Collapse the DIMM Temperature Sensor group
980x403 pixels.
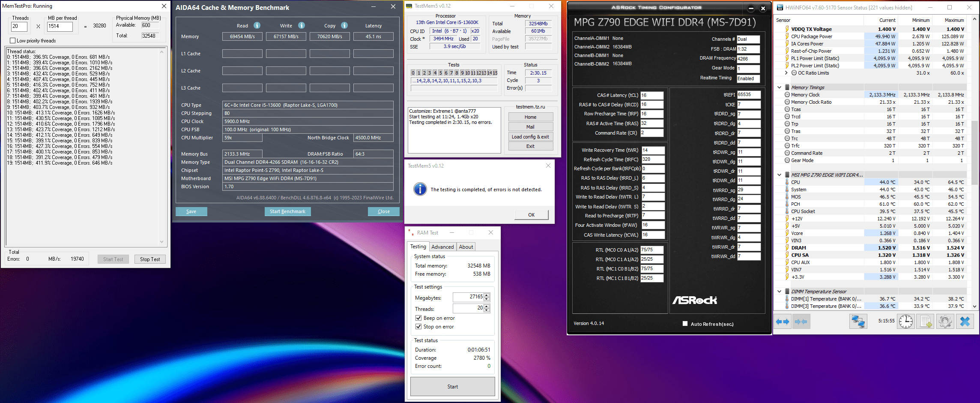(x=779, y=292)
